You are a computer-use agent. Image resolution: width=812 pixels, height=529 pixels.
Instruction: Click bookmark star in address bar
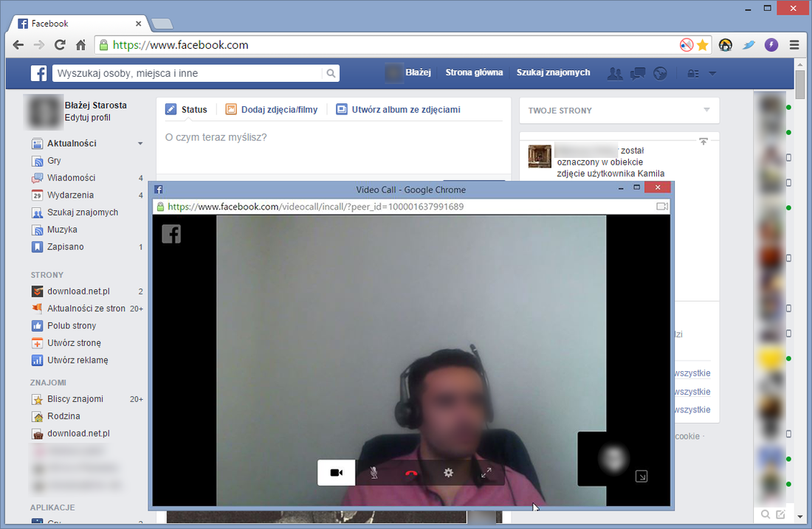tap(702, 45)
